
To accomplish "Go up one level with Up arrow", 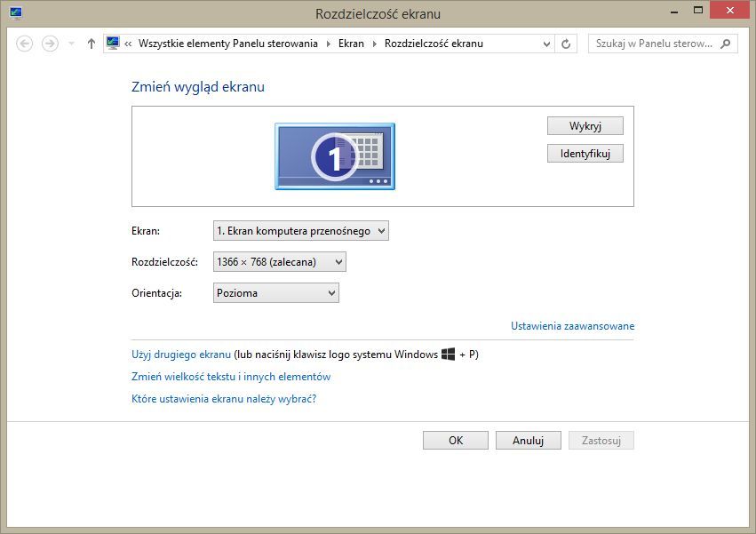I will (x=92, y=44).
